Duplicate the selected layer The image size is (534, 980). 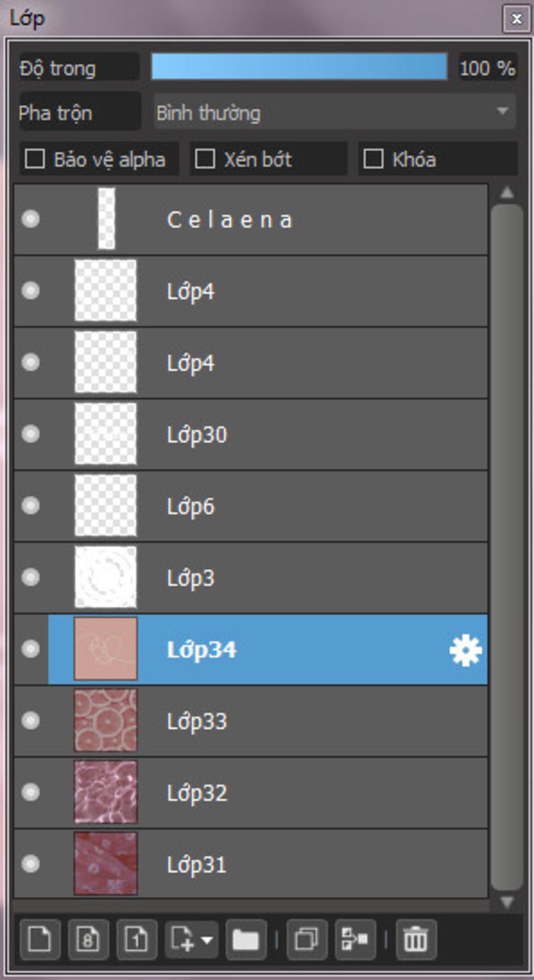[307, 939]
